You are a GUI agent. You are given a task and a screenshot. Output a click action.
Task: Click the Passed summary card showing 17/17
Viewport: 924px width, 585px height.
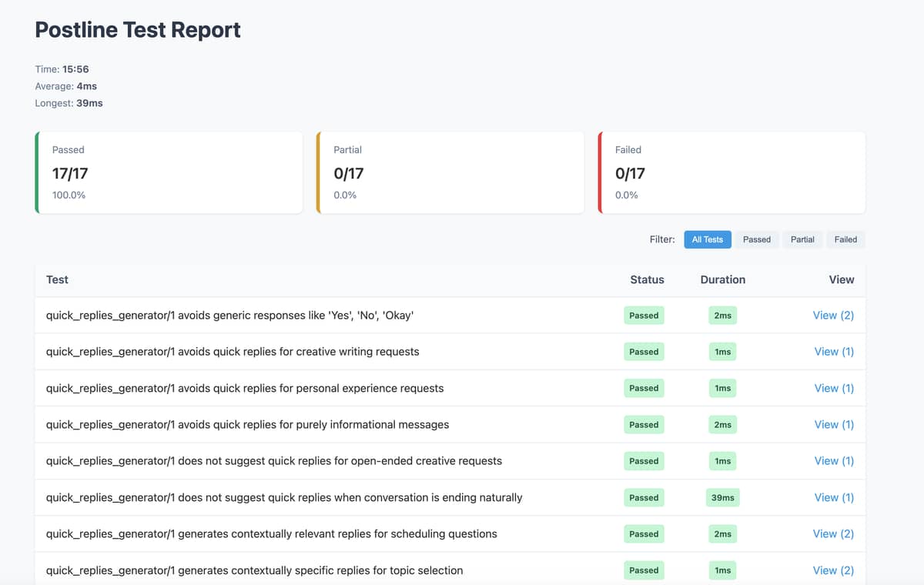[169, 172]
